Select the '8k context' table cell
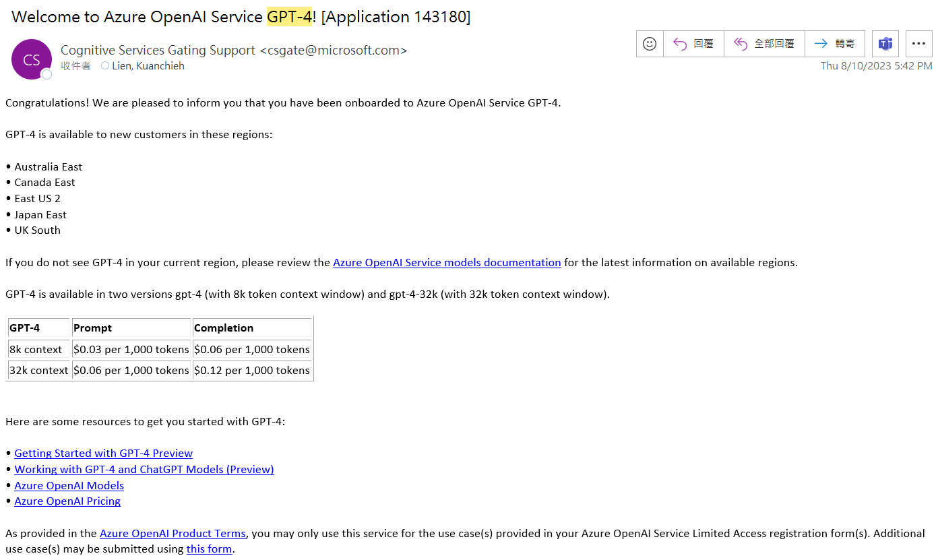Image resolution: width=936 pixels, height=560 pixels. (39, 349)
